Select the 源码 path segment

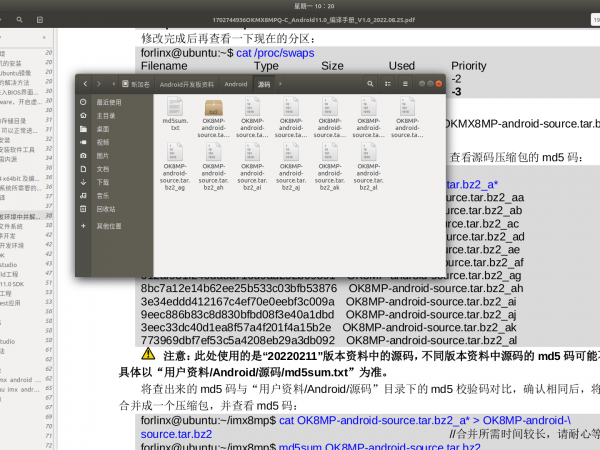264,84
